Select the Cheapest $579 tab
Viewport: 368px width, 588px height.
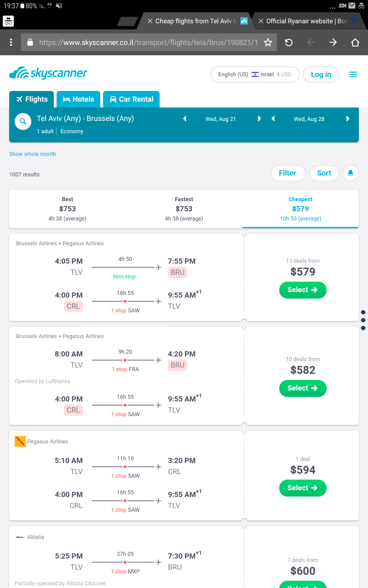click(x=301, y=209)
